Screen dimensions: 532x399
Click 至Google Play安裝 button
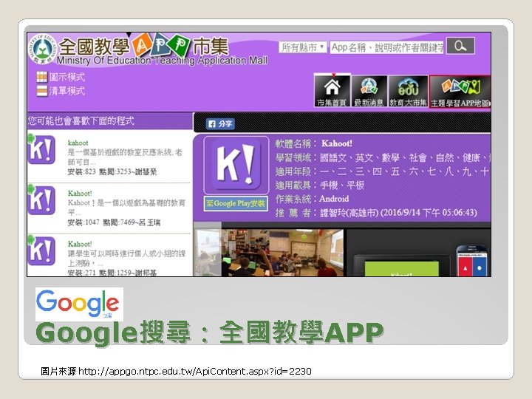point(236,204)
